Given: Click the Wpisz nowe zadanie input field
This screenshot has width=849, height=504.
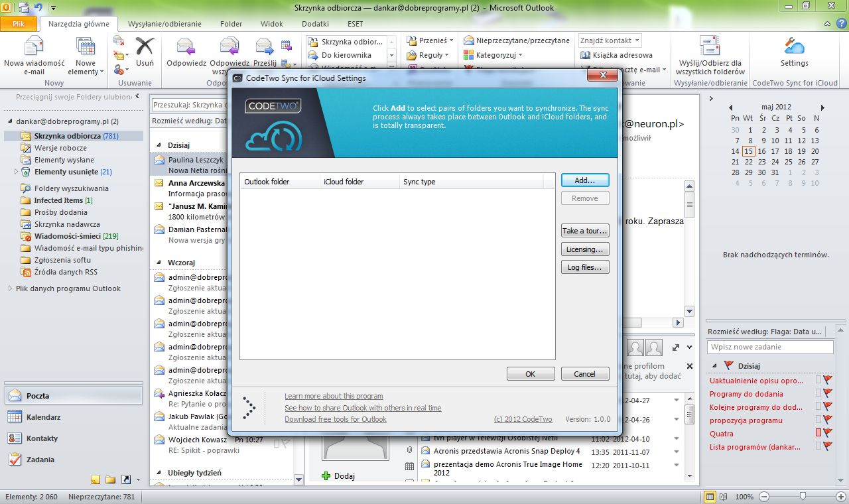Looking at the screenshot, I should [x=769, y=347].
